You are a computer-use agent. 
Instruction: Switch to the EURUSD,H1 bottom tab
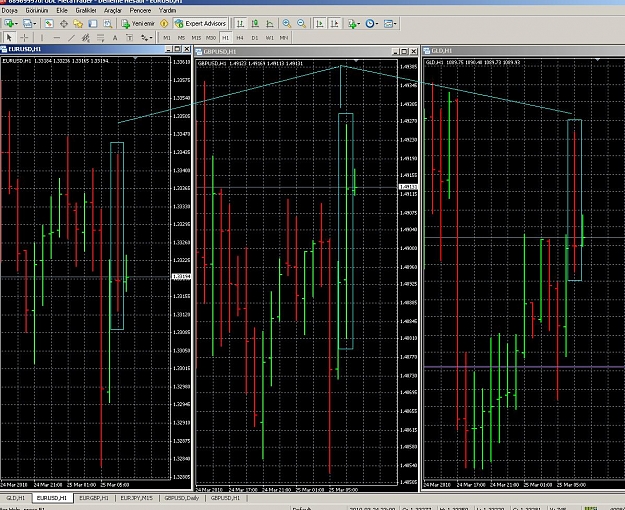pyautogui.click(x=51, y=498)
